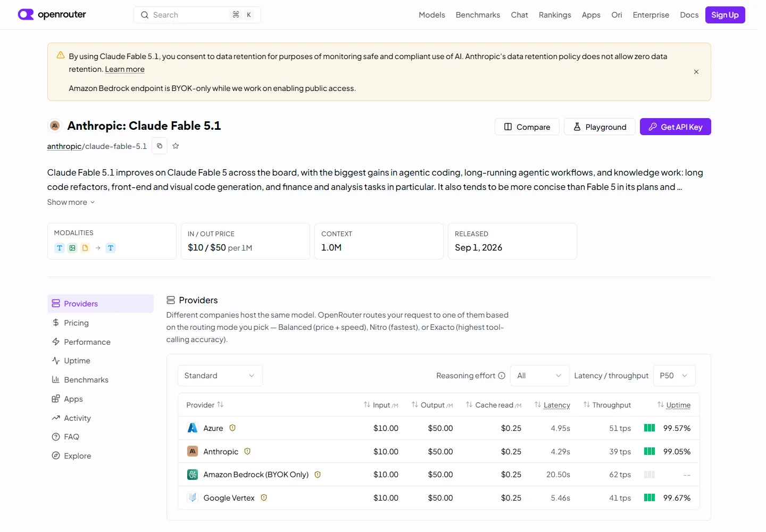Click the Sign Up button
This screenshot has width=766, height=532.
click(x=725, y=15)
